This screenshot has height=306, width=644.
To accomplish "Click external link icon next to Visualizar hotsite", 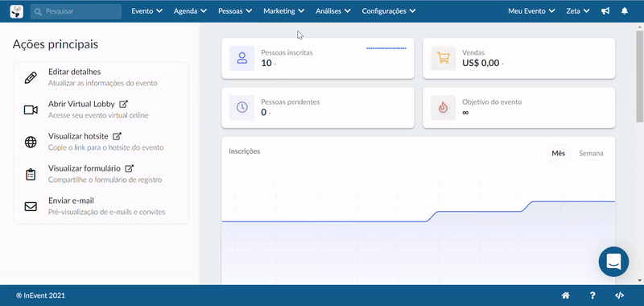I will point(117,136).
